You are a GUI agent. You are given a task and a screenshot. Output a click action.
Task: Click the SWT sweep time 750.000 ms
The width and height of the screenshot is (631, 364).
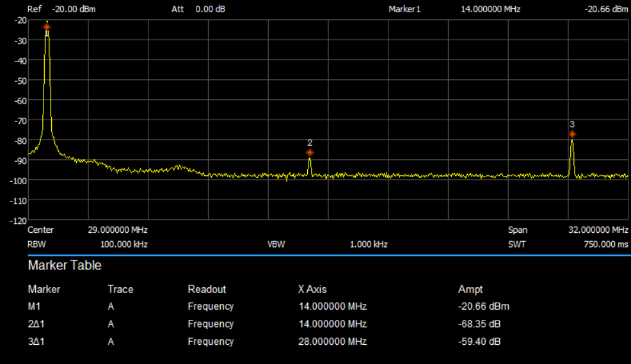pos(605,244)
